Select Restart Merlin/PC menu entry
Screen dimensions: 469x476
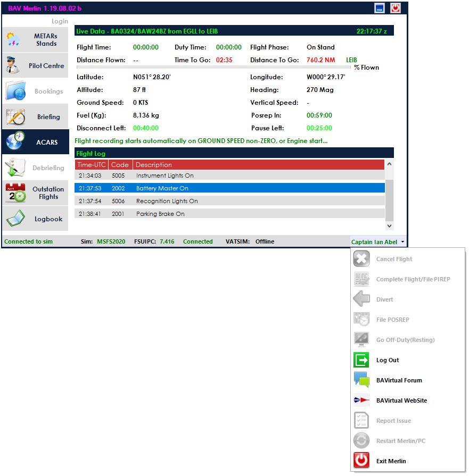408,441
